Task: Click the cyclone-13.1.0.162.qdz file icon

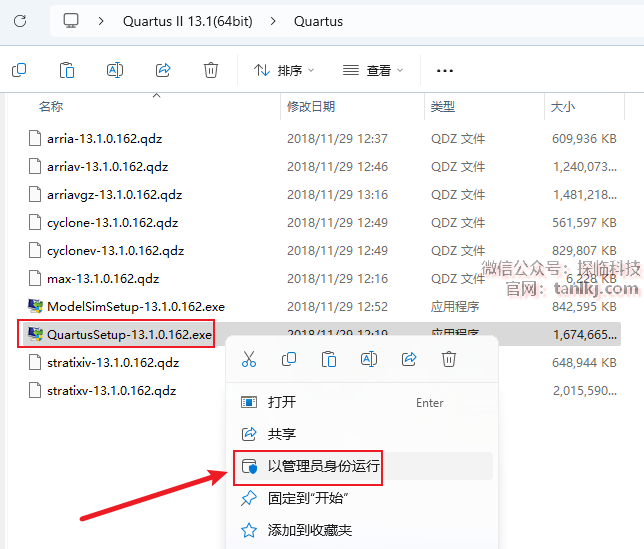Action: (x=35, y=222)
